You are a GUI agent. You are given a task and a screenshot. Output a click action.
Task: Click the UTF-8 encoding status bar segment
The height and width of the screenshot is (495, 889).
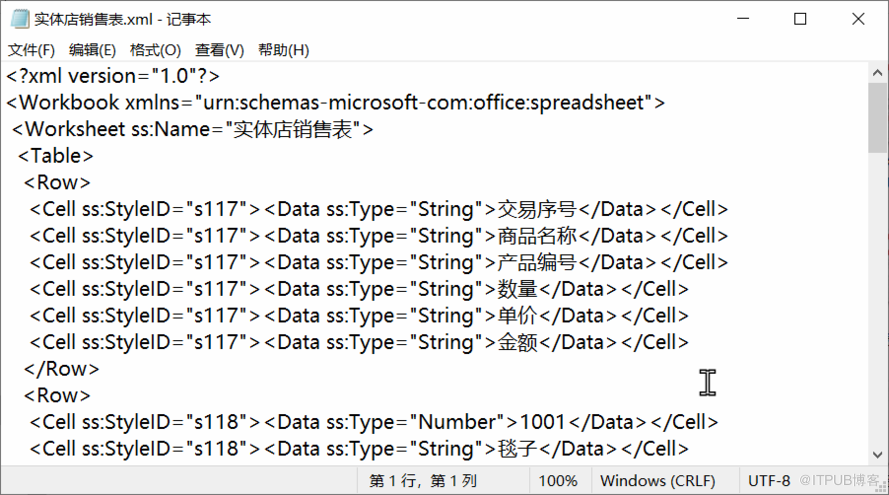[769, 481]
